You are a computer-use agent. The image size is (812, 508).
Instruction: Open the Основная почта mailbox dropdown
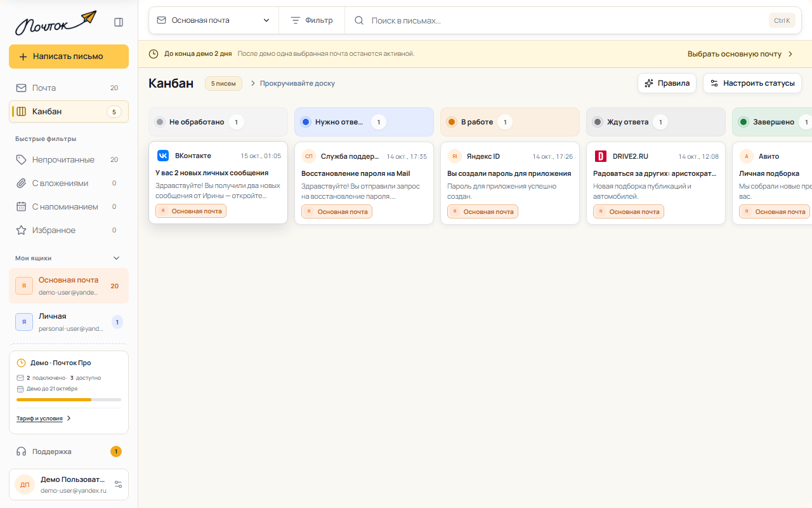pos(214,20)
